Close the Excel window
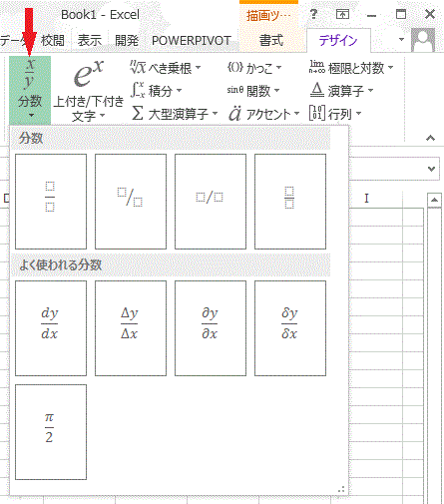The width and height of the screenshot is (444, 504). 430,14
